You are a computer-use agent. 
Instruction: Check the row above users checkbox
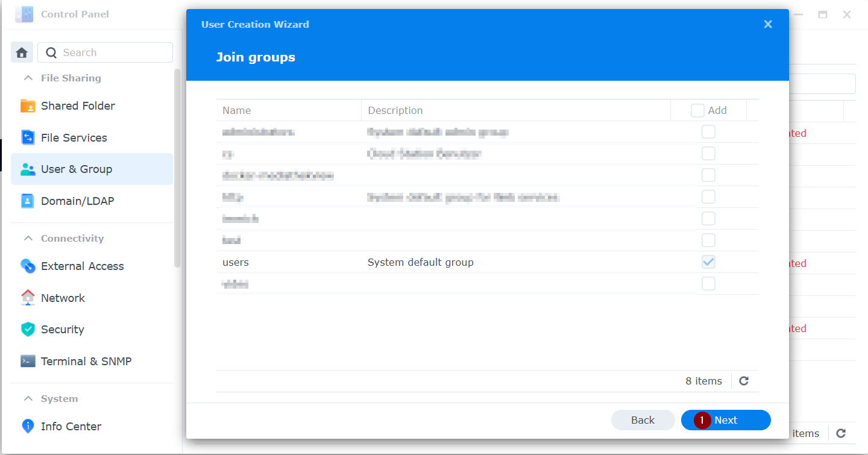click(708, 240)
